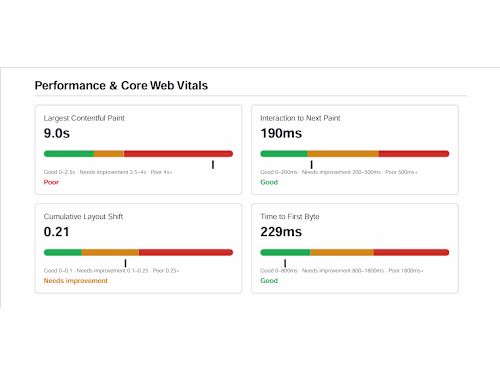Click the Cumulative Layout Shift gauge bar
Screen dimensions: 500x375
coord(138,252)
